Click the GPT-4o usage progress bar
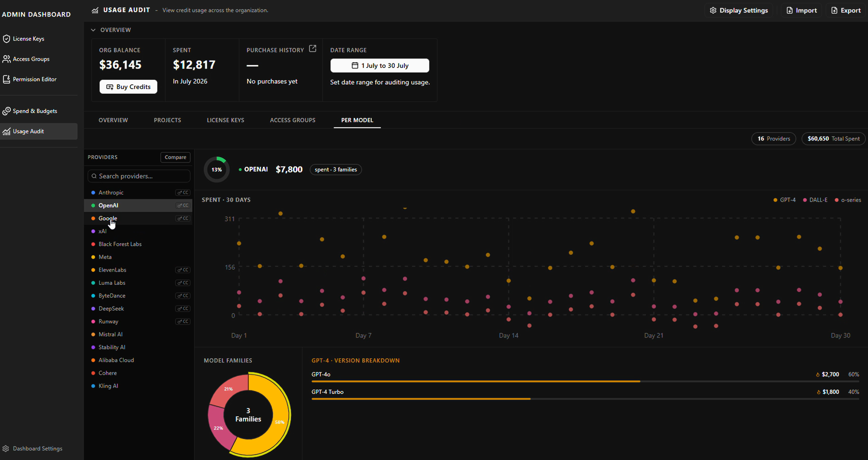 tap(585, 381)
